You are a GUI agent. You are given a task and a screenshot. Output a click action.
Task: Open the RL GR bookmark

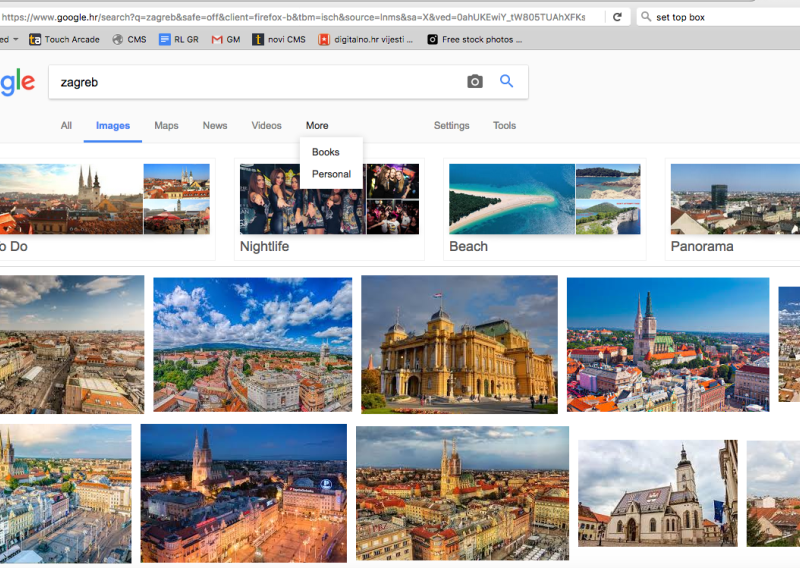click(179, 40)
